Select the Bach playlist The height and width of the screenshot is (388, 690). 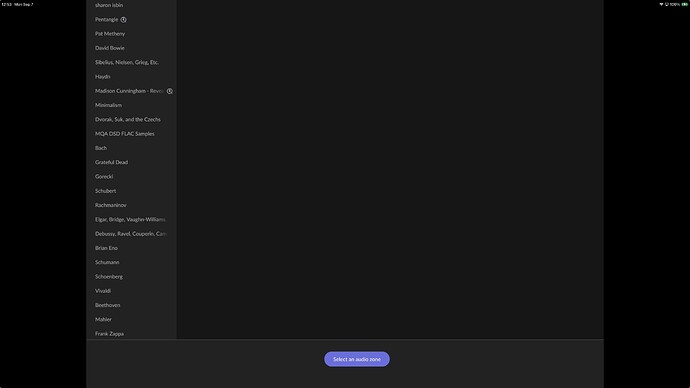(101, 148)
